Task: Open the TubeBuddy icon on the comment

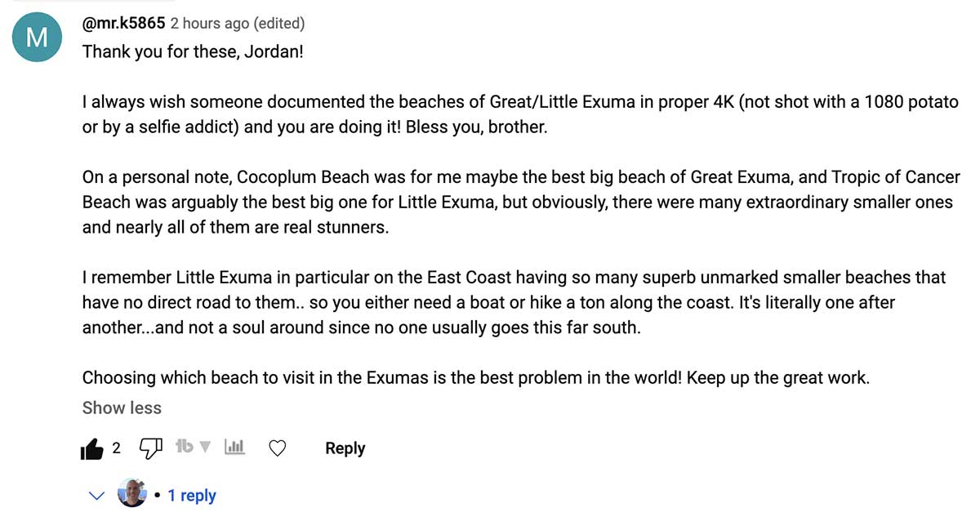Action: [185, 447]
